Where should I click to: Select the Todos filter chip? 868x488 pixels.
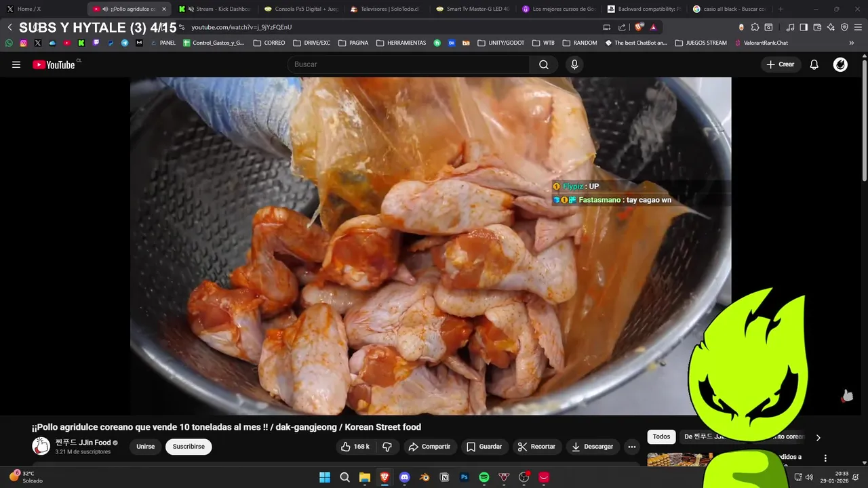661,437
